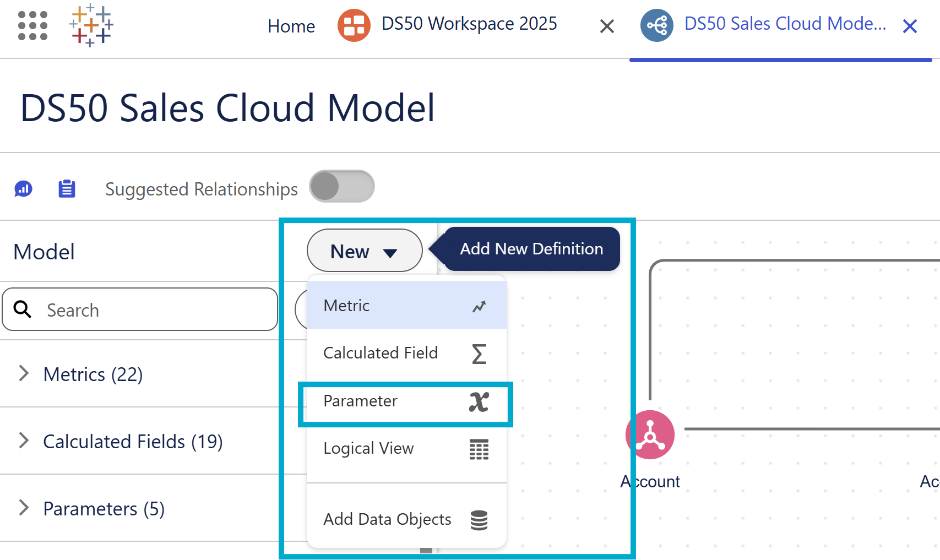Expand the Parameters (5) section
This screenshot has height=560, width=940.
point(24,508)
